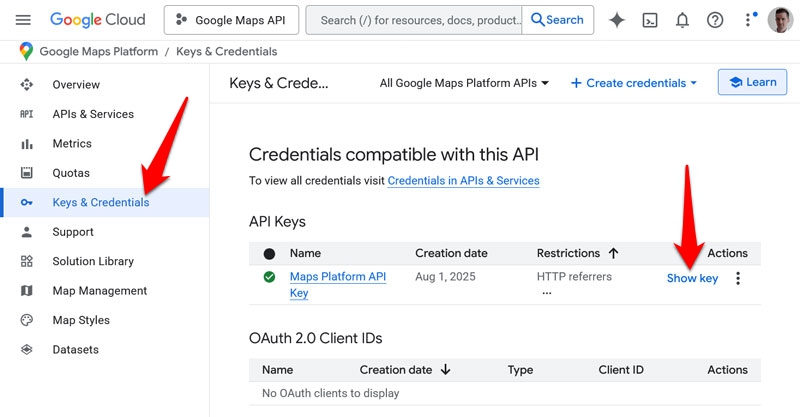Viewport: 800px width, 417px height.
Task: Click the API icon beside APIs & Services
Action: [27, 114]
